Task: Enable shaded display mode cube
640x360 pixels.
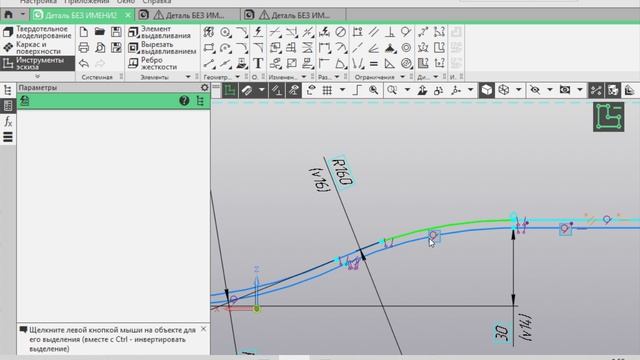Action: pos(487,90)
